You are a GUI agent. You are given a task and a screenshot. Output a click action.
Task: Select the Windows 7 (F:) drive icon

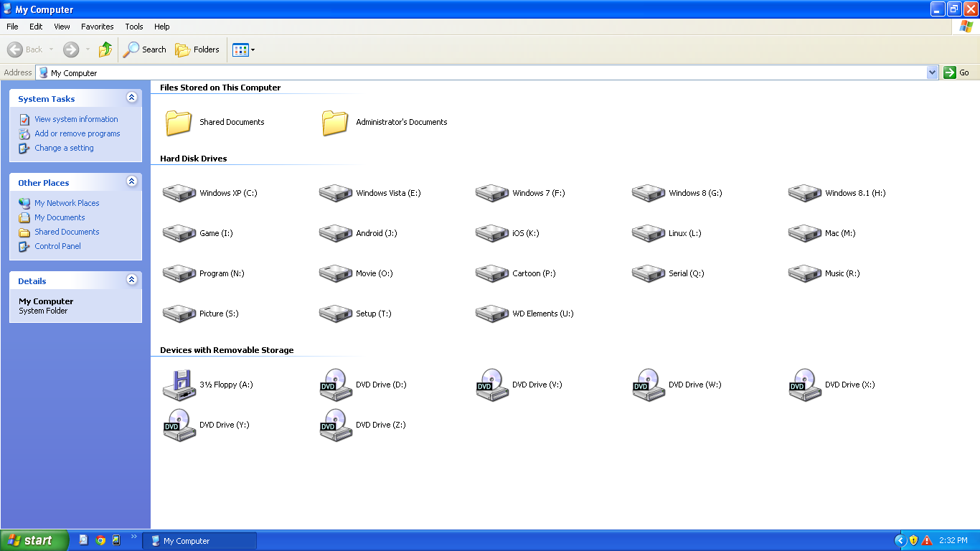click(492, 193)
